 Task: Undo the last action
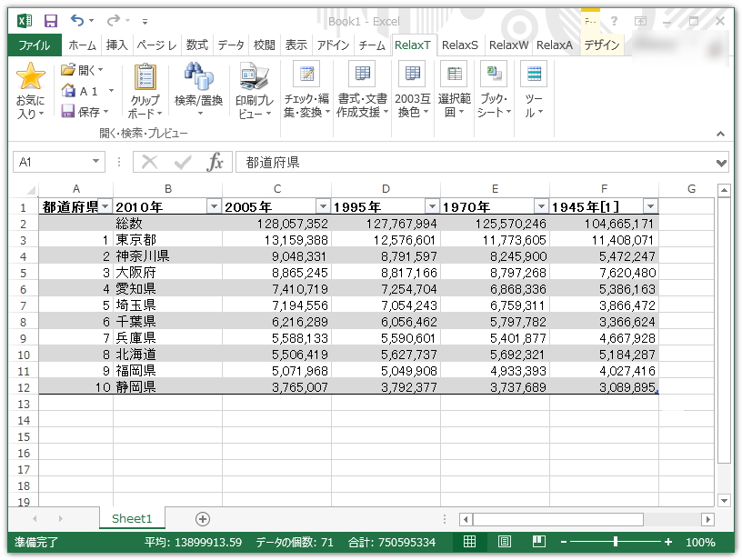tap(77, 20)
